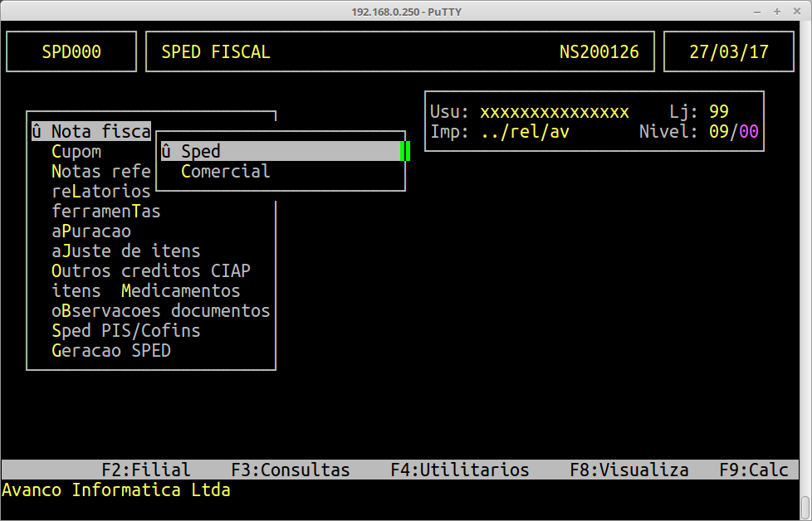The width and height of the screenshot is (812, 521).
Task: Click the F8:Visualiza shortcut
Action: click(629, 470)
